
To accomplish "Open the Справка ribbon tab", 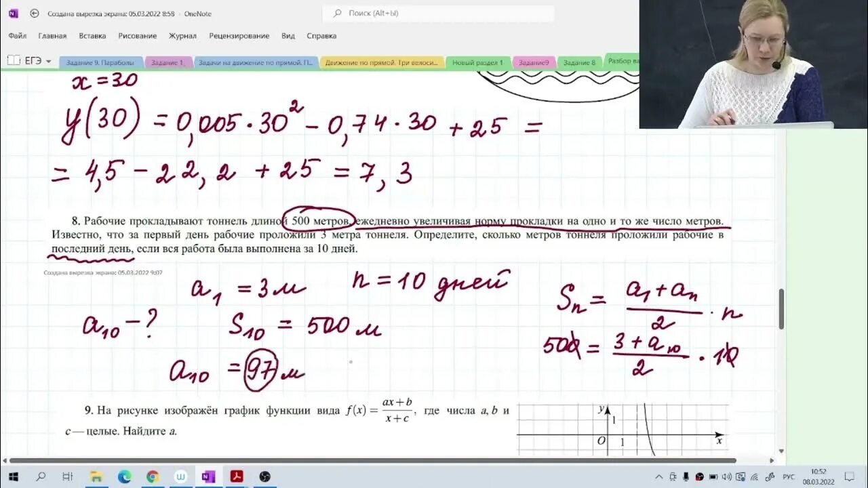I will [321, 36].
